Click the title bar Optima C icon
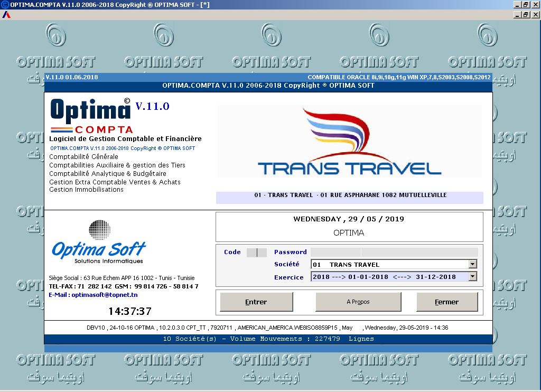 5,4
